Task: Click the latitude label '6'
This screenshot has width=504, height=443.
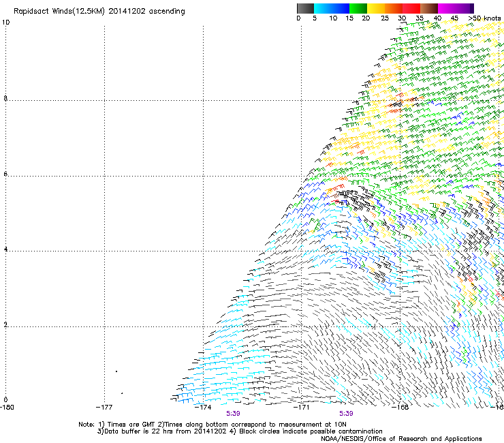Action: pos(5,174)
